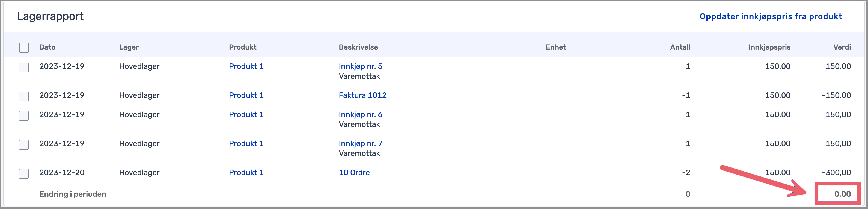The width and height of the screenshot is (868, 209).
Task: Click the Lager column header
Action: pos(129,47)
